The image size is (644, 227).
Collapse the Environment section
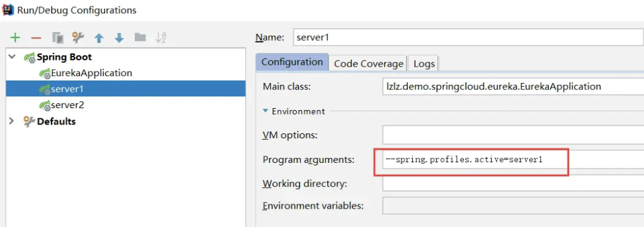pos(266,111)
